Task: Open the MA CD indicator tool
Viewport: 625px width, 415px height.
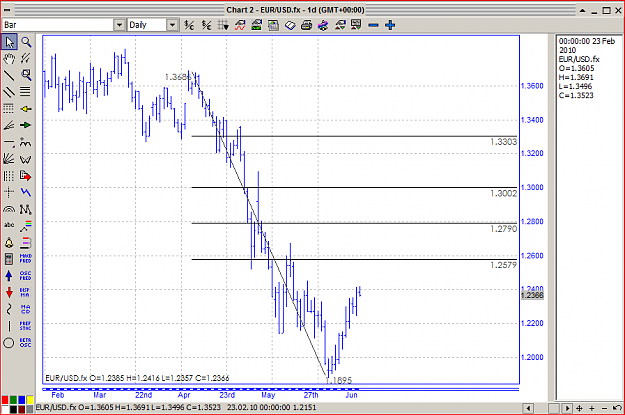Action: tap(26, 309)
